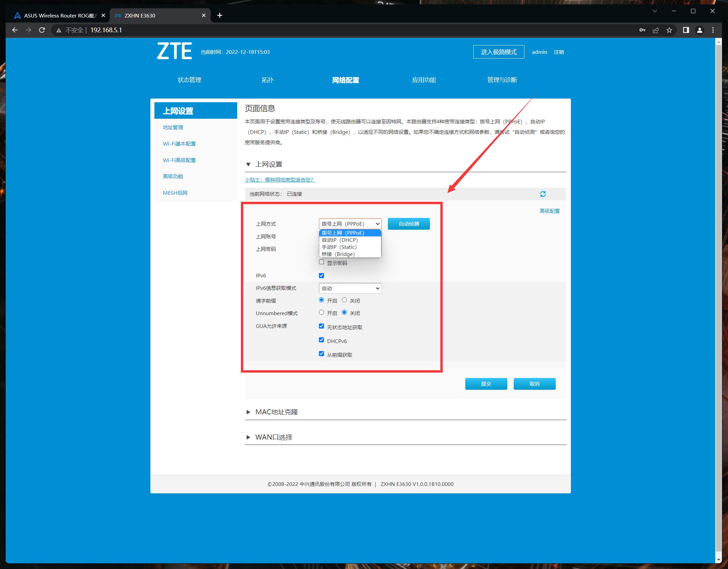The image size is (728, 569).
Task: Uncheck the IPv6 checkbox
Action: [322, 276]
